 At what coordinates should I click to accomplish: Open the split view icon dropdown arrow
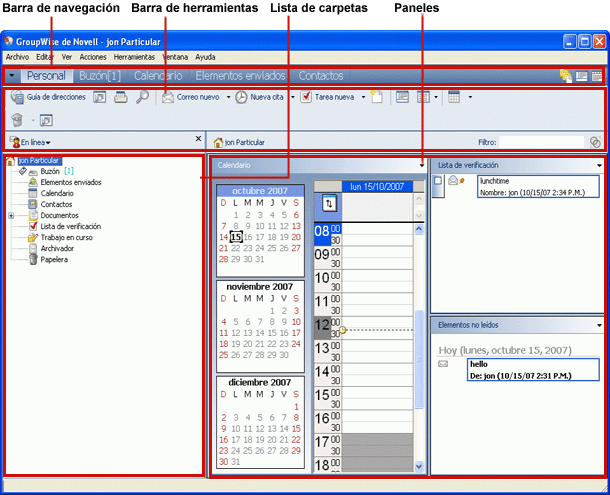point(436,97)
